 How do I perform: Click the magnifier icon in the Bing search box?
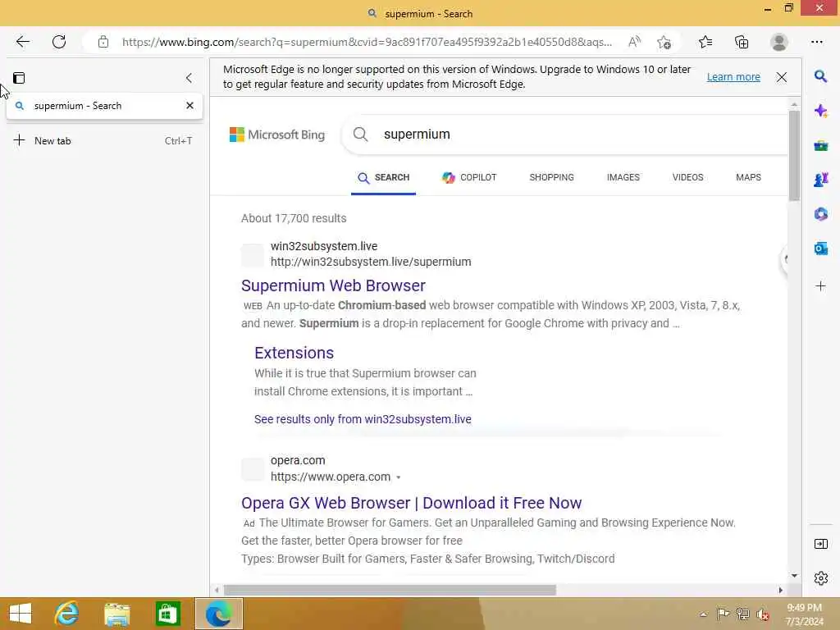[x=361, y=135]
